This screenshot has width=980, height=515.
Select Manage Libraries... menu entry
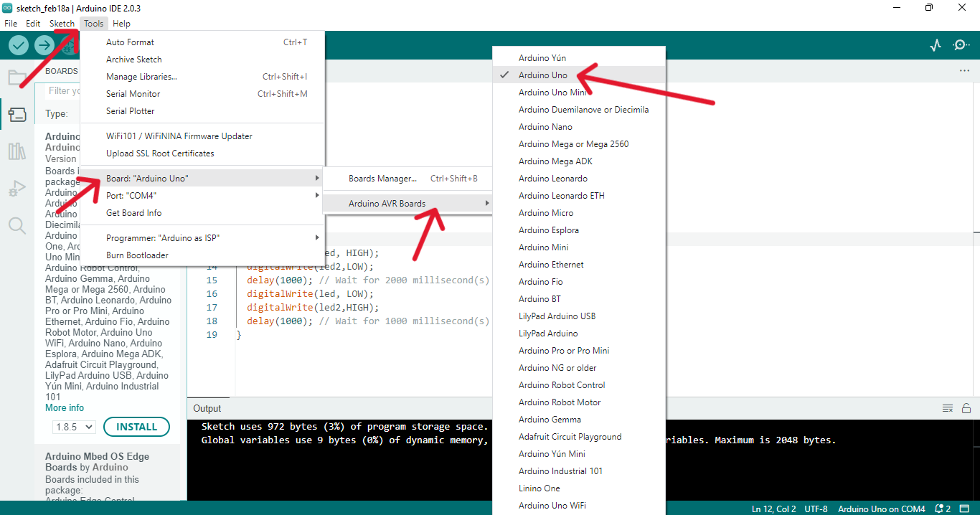[202, 77]
